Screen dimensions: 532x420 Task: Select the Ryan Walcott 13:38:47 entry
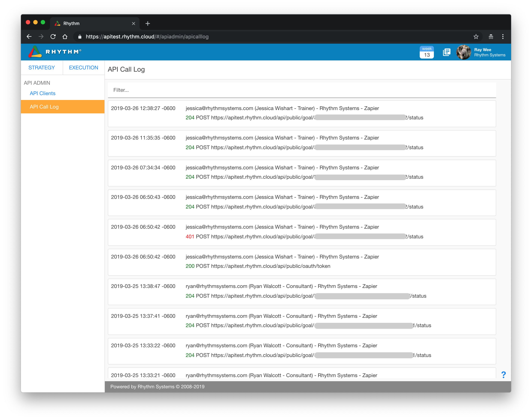click(302, 292)
